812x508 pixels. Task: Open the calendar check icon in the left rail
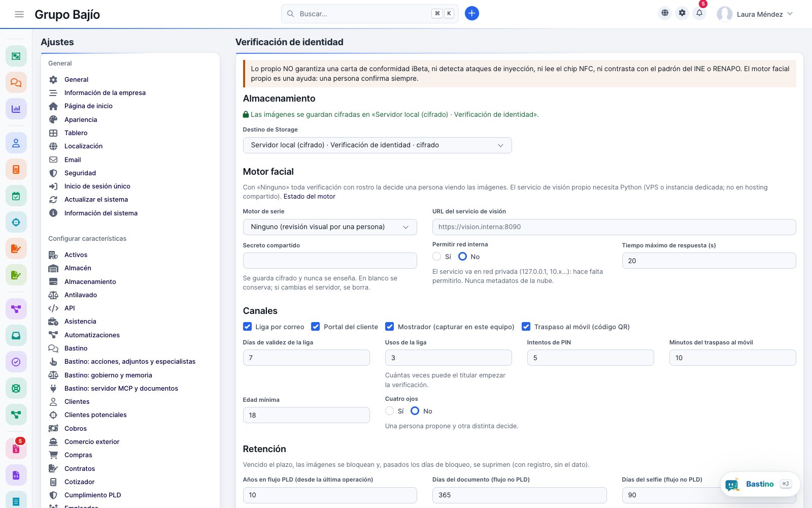[x=16, y=196]
